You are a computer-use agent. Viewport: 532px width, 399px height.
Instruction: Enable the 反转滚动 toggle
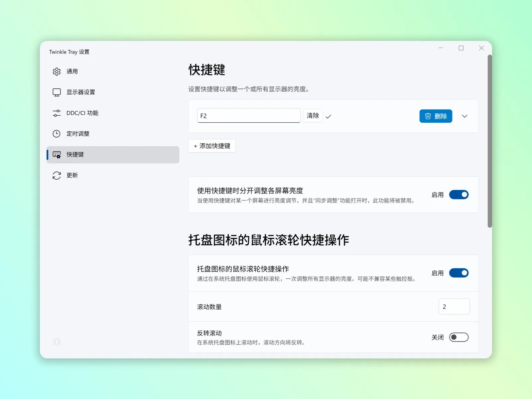point(459,337)
